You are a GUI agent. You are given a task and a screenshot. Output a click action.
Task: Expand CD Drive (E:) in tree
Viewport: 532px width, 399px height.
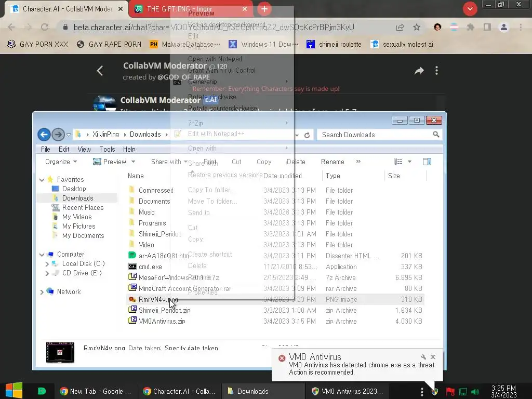coord(47,273)
